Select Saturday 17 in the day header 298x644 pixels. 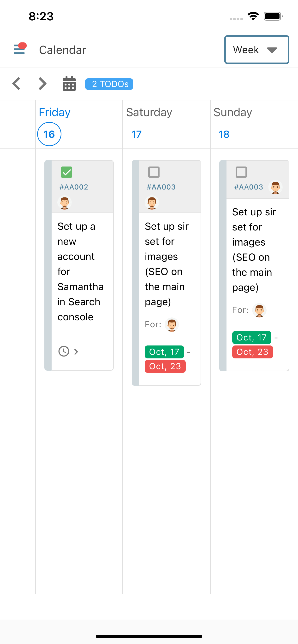click(137, 134)
